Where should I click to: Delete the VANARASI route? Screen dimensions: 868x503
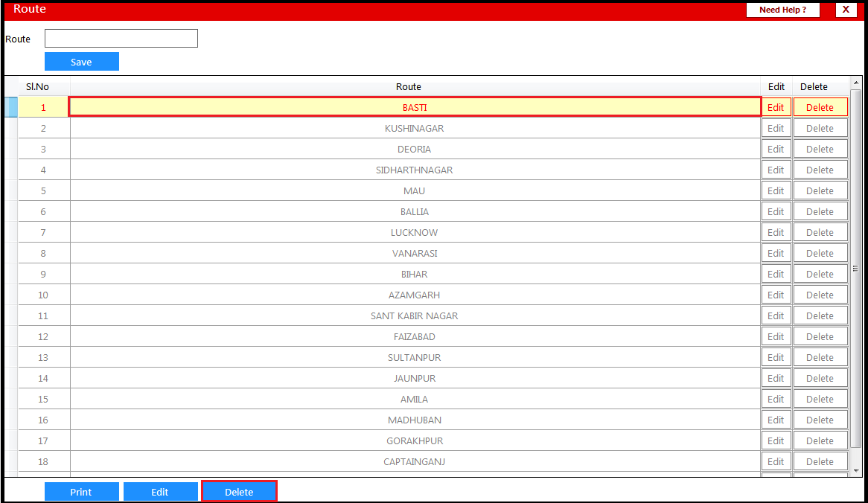tap(820, 254)
